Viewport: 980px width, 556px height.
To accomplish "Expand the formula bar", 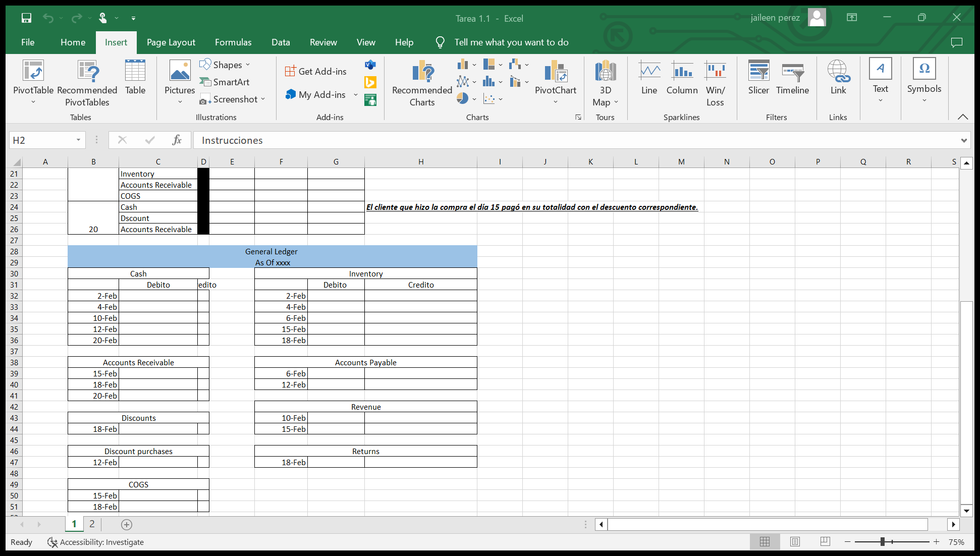I will click(964, 140).
